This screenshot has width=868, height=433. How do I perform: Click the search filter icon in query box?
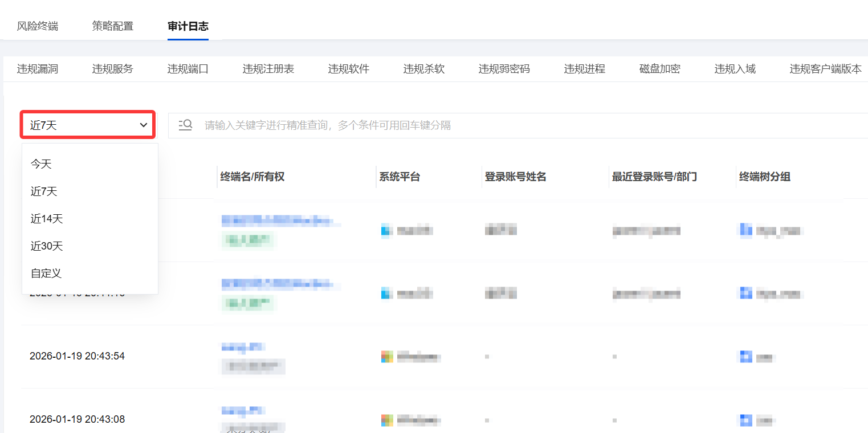click(185, 125)
